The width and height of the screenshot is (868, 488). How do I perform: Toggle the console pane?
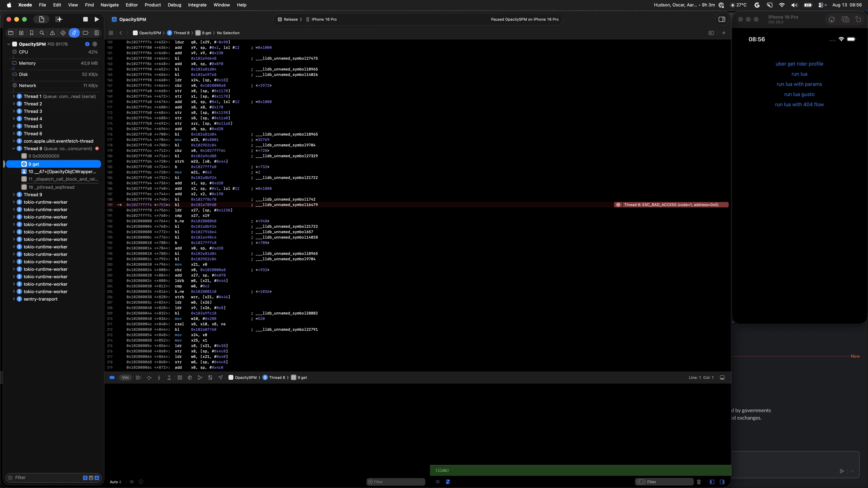coord(722,482)
